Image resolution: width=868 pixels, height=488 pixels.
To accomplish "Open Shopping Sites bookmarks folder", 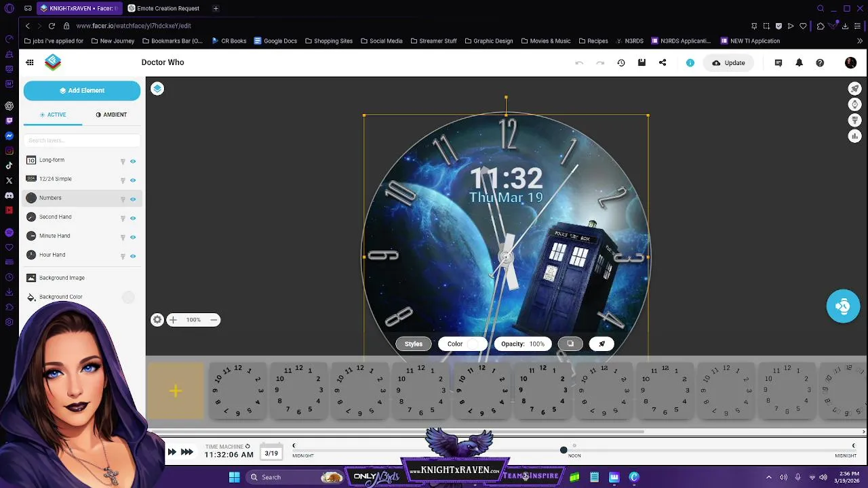I will [x=328, y=41].
